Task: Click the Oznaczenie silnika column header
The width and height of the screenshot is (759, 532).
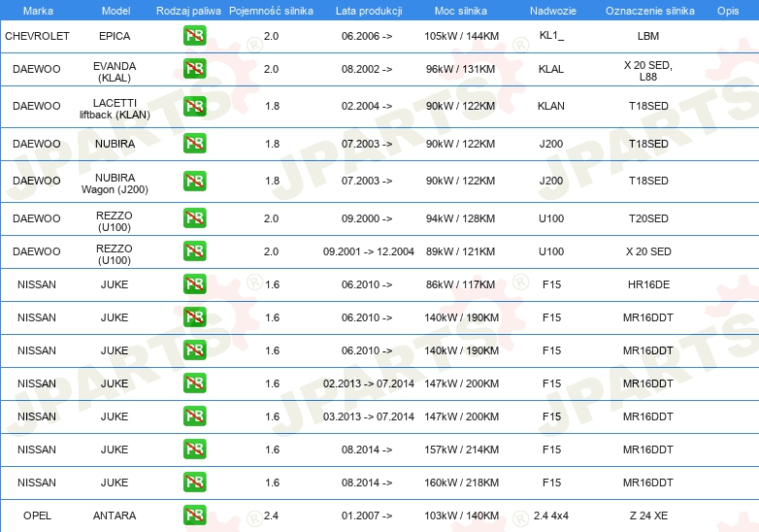Action: point(649,10)
